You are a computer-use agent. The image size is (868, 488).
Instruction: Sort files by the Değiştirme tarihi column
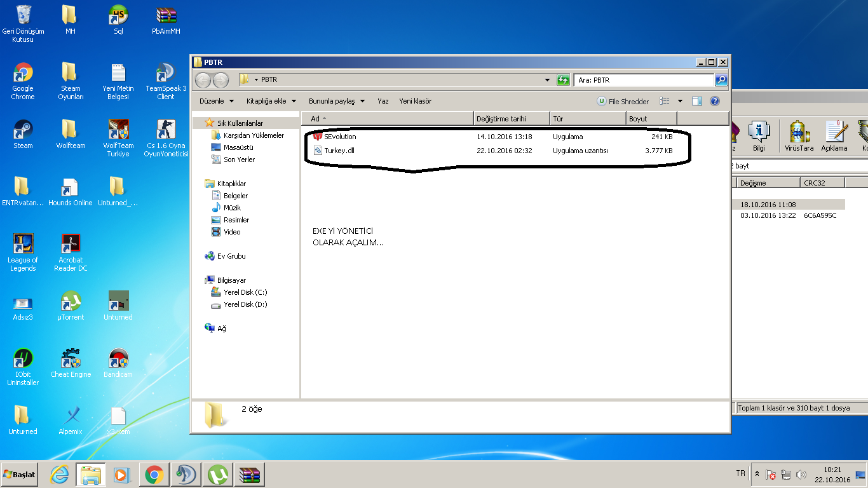(512, 119)
